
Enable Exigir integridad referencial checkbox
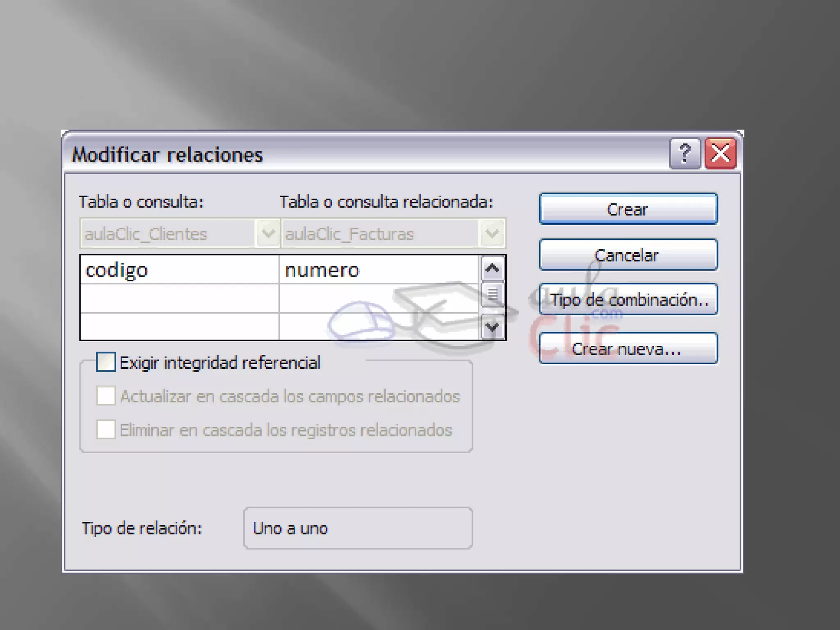tap(106, 362)
